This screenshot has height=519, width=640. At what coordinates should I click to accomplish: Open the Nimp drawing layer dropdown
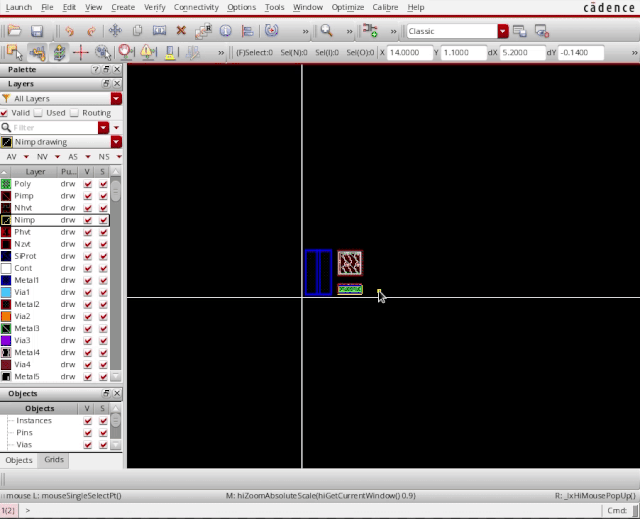click(x=116, y=142)
